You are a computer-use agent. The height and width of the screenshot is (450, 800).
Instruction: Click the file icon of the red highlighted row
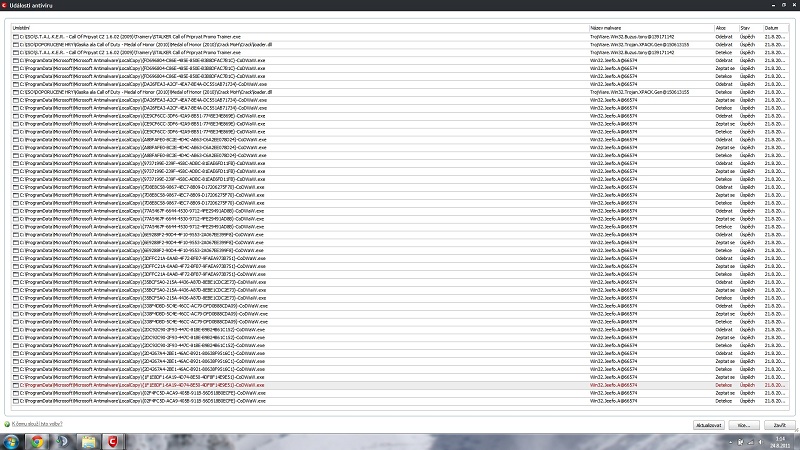coord(16,385)
